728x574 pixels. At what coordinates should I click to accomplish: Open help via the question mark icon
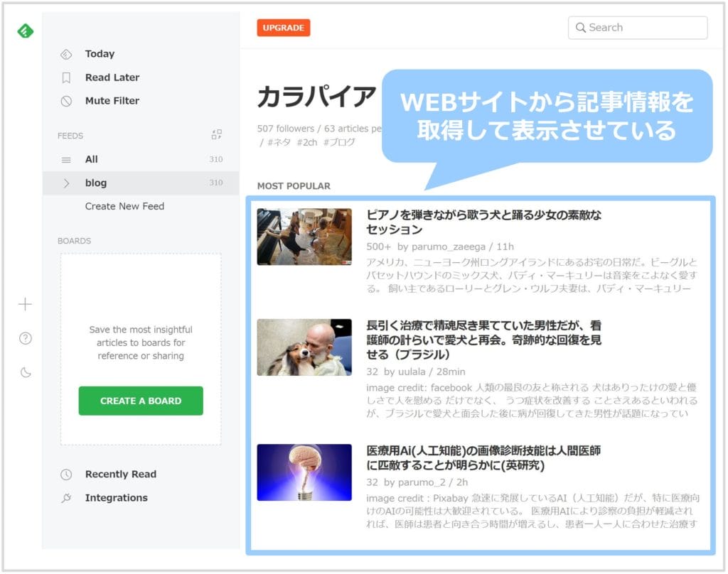26,338
